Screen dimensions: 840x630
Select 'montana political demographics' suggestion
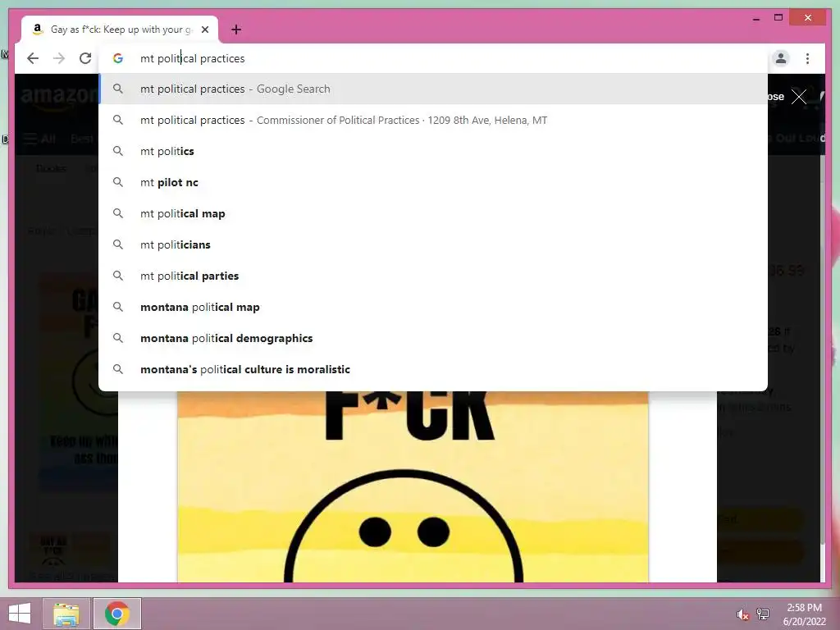[433, 338]
